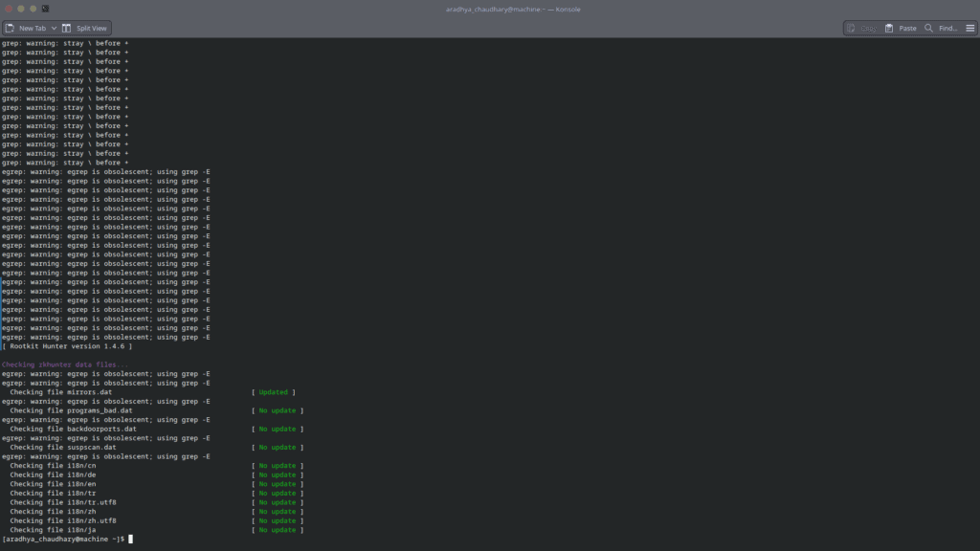The height and width of the screenshot is (551, 980).
Task: Click 'No update' status for i18n/cn
Action: tap(278, 466)
